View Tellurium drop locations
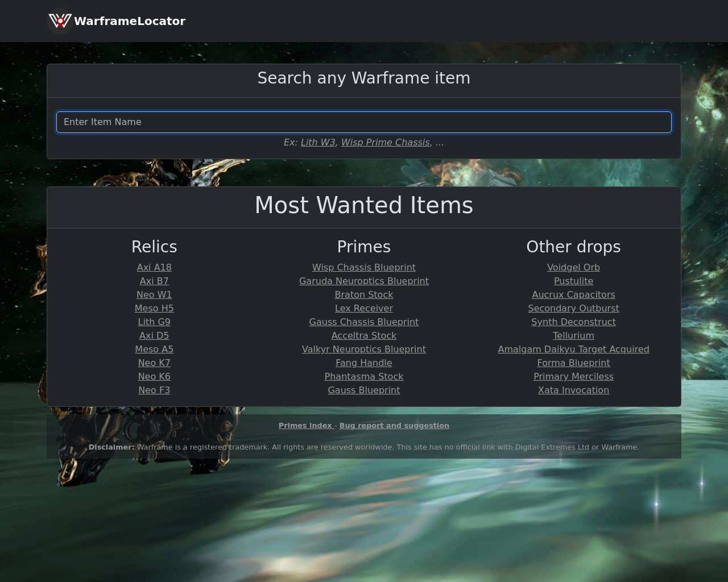728x582 pixels. click(573, 336)
